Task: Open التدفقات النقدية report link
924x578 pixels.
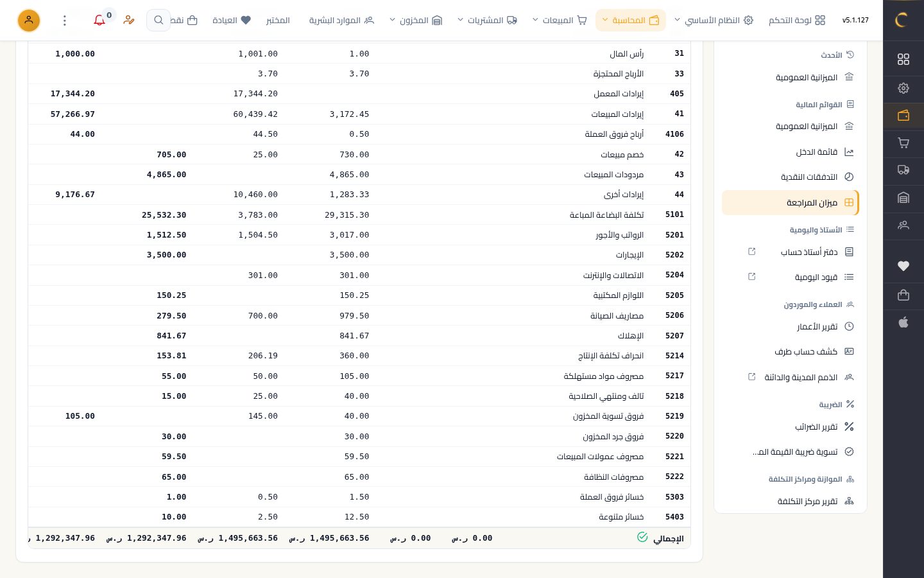Action: point(791,177)
